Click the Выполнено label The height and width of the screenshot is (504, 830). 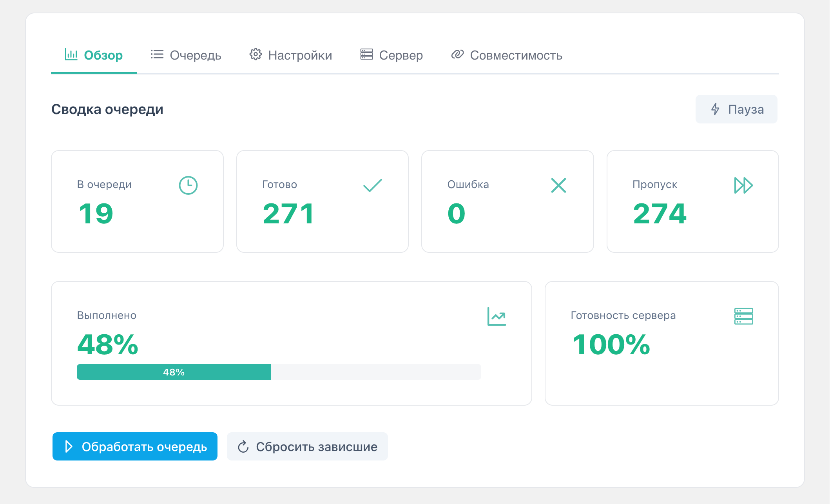click(x=107, y=315)
